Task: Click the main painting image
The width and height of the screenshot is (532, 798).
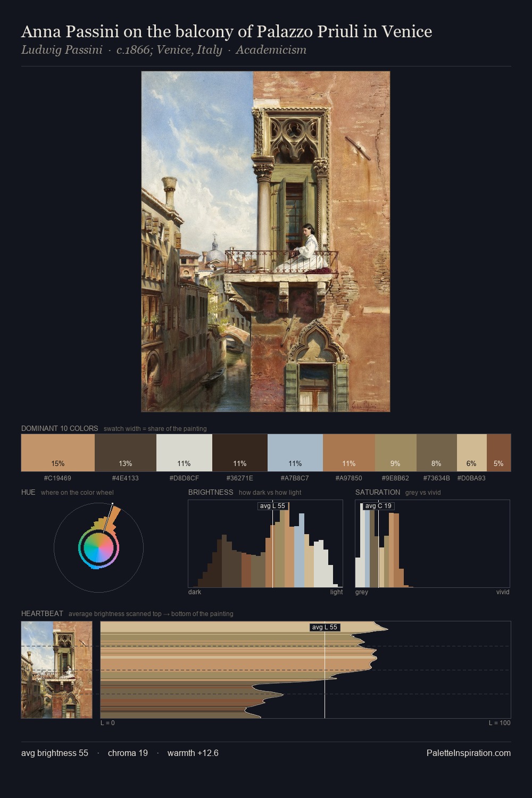Action: click(x=265, y=242)
